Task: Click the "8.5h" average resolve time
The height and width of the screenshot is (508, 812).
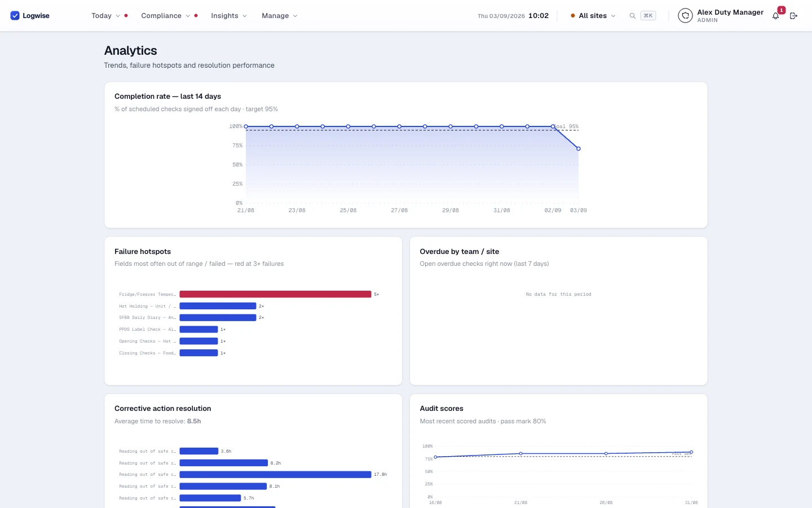Action: point(194,421)
